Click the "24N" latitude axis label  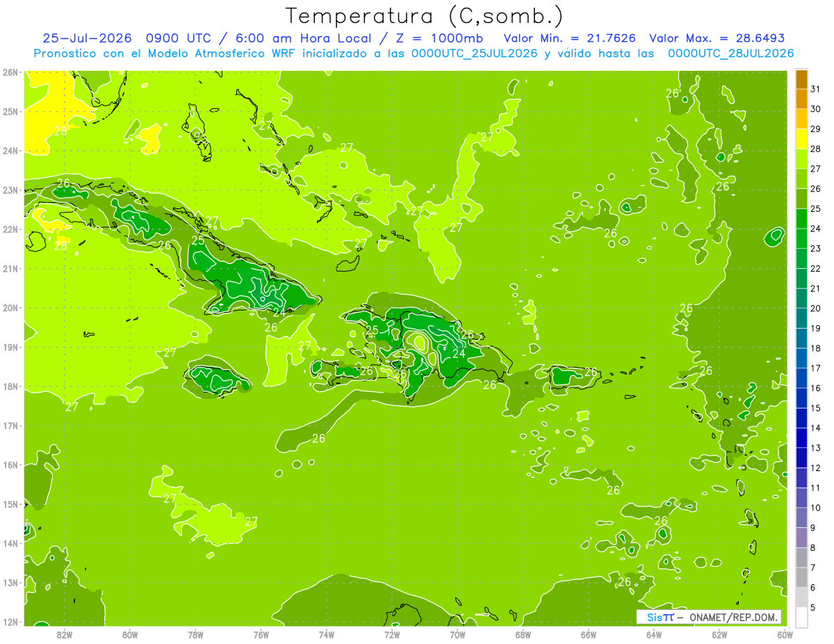click(10, 151)
